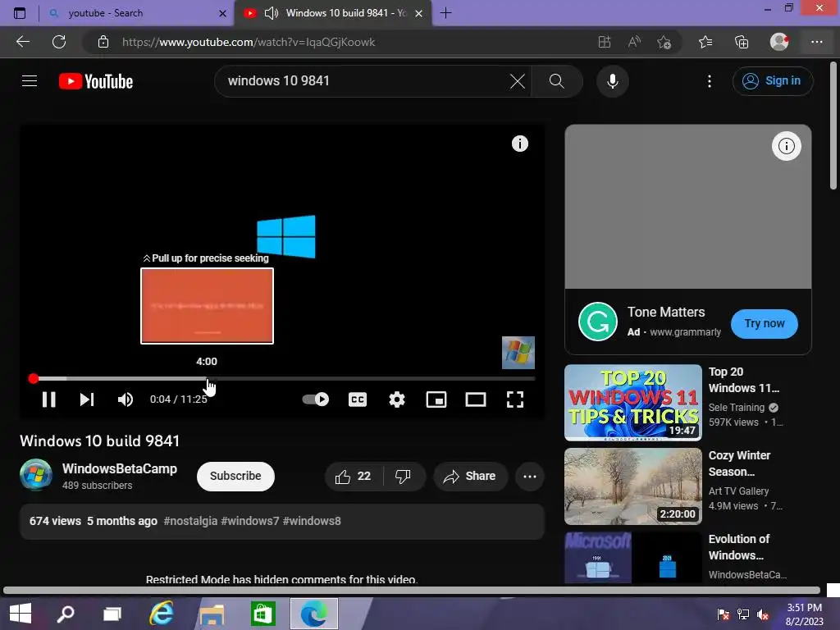Click the #windows8 hashtag
This screenshot has height=630, width=840.
click(312, 521)
